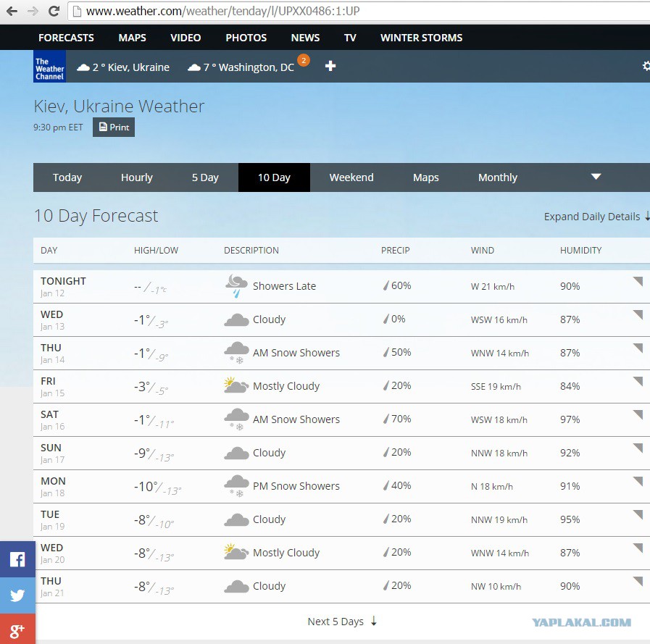Click Showers Late weather icon for Tonight
The height and width of the screenshot is (644, 650).
[x=236, y=285]
